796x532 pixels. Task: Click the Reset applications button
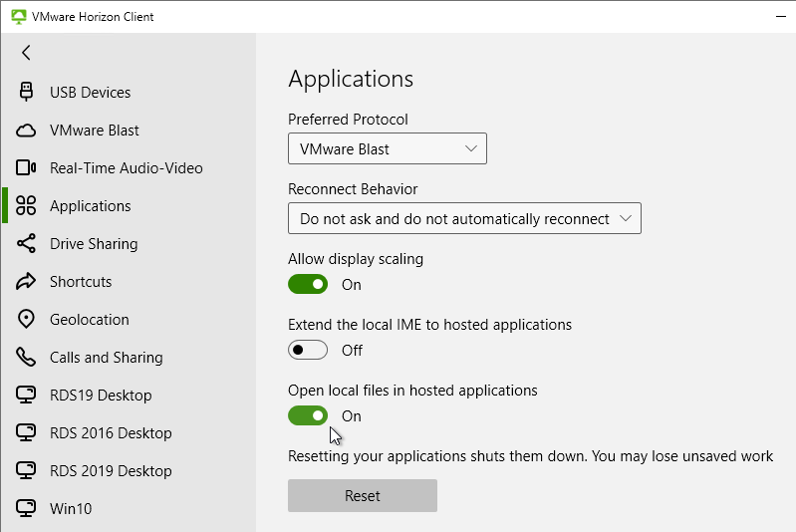[x=363, y=495]
